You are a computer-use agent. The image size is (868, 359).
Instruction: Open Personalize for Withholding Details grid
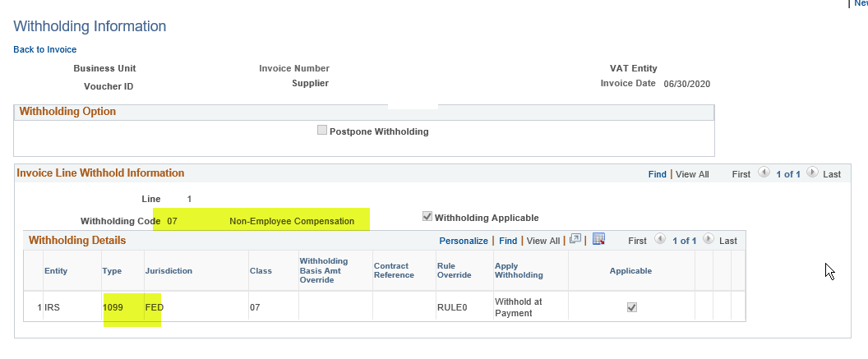pyautogui.click(x=464, y=241)
